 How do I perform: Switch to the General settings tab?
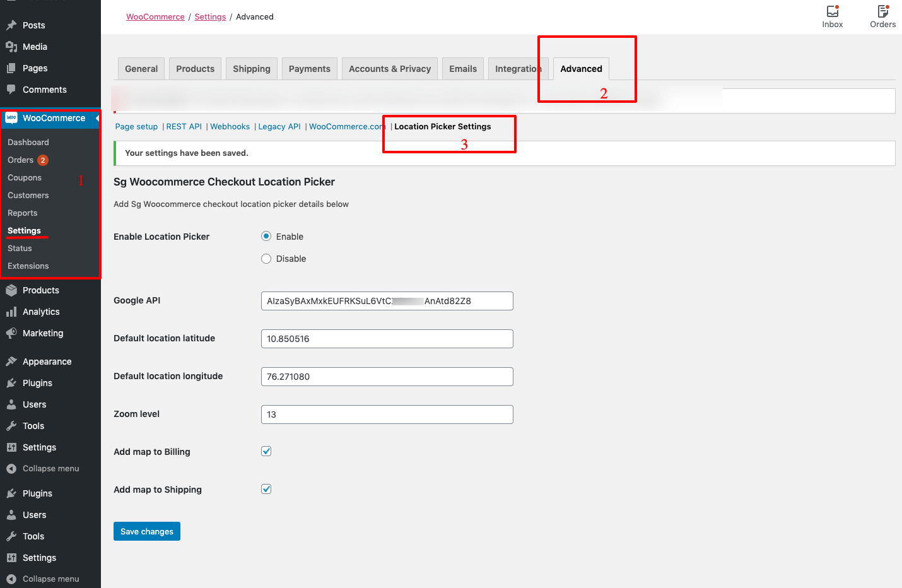pyautogui.click(x=141, y=69)
